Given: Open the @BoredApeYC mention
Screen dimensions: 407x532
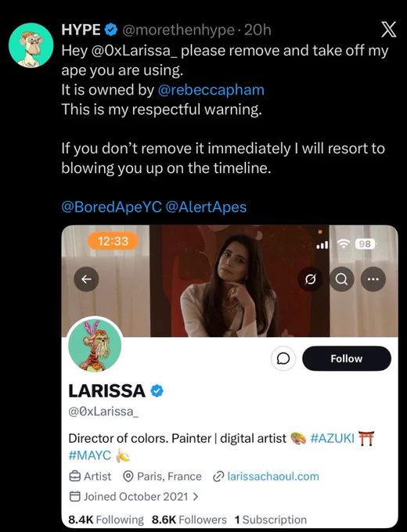Looking at the screenshot, I should (111, 207).
